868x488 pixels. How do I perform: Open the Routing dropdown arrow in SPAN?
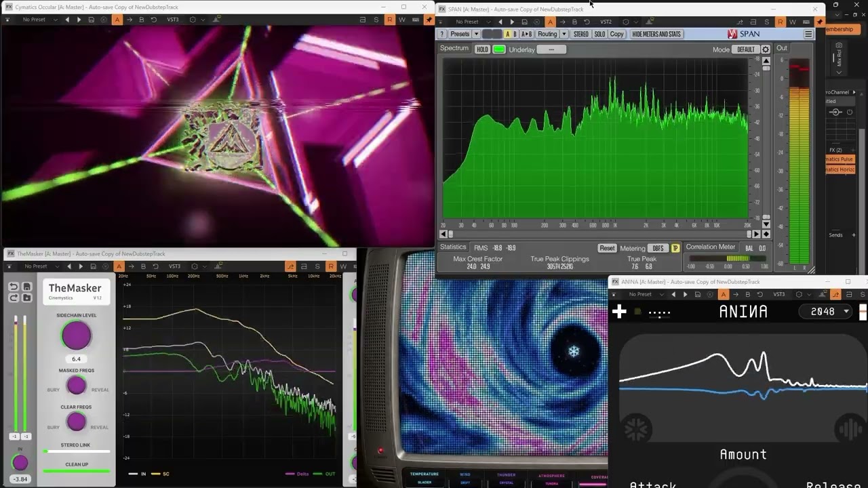coord(564,34)
